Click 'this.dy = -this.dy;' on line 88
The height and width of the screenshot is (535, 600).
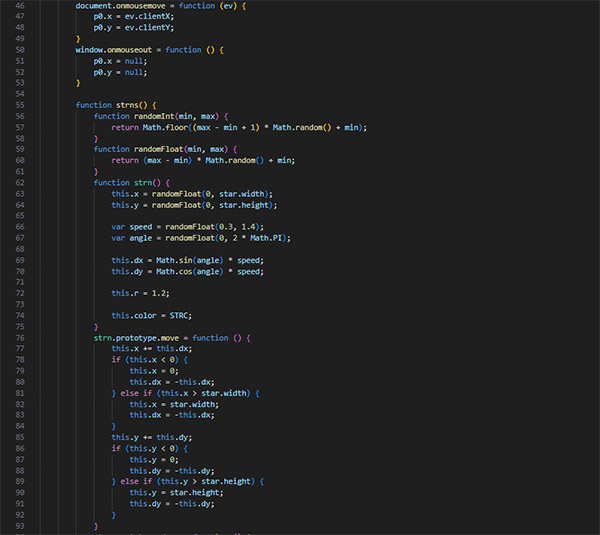point(172,471)
